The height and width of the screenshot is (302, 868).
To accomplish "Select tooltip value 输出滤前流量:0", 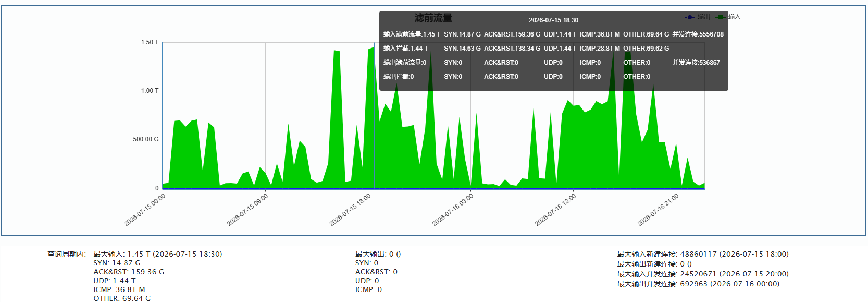I will tap(405, 63).
